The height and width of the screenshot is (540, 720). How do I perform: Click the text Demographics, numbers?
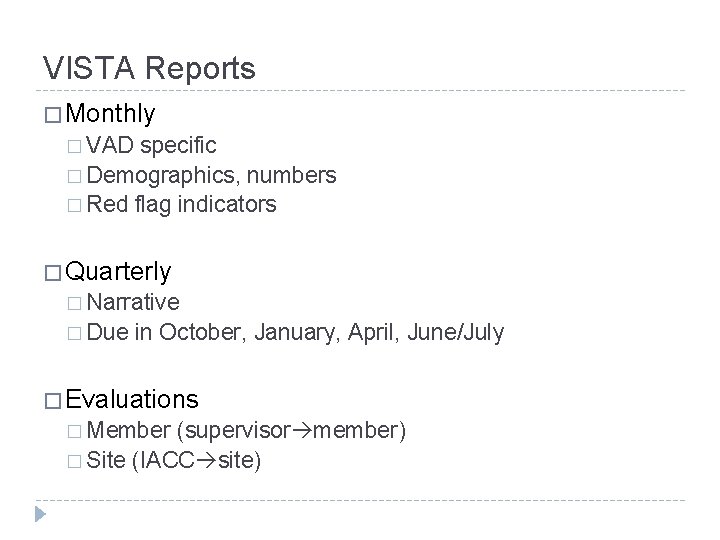211,175
